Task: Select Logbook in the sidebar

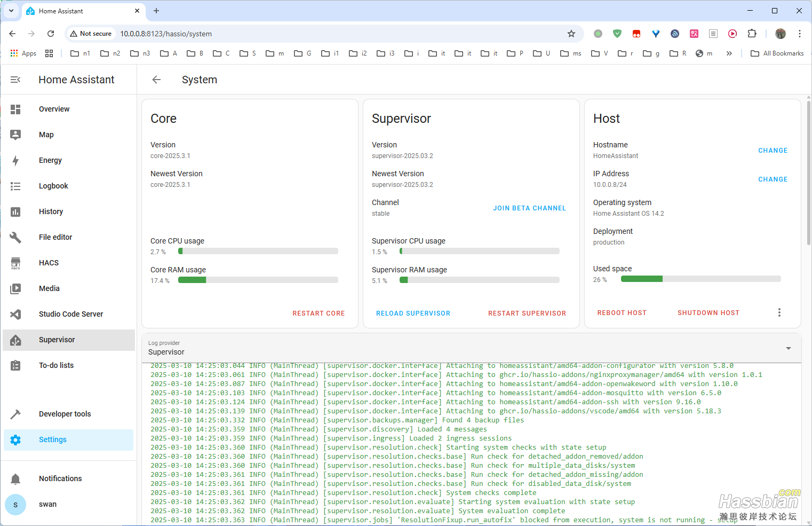Action: click(x=53, y=186)
